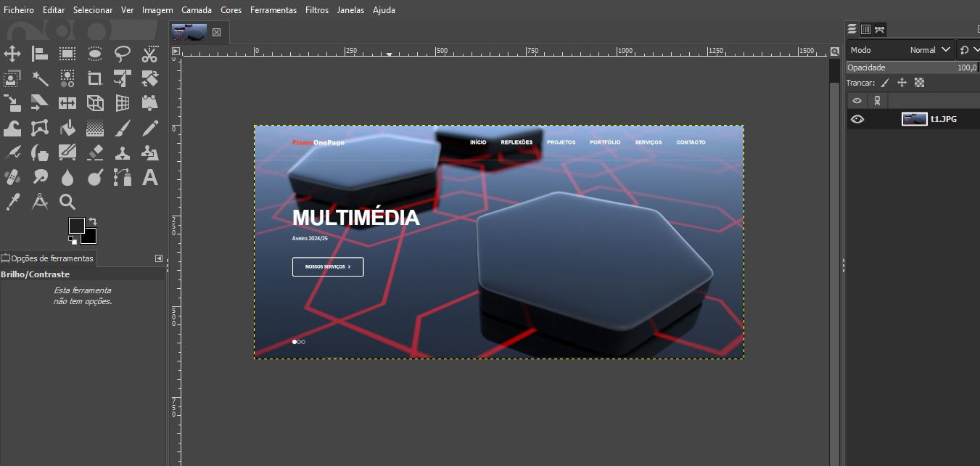Viewport: 980px width, 466px height.
Task: Pick the Crop tool
Action: (x=95, y=78)
